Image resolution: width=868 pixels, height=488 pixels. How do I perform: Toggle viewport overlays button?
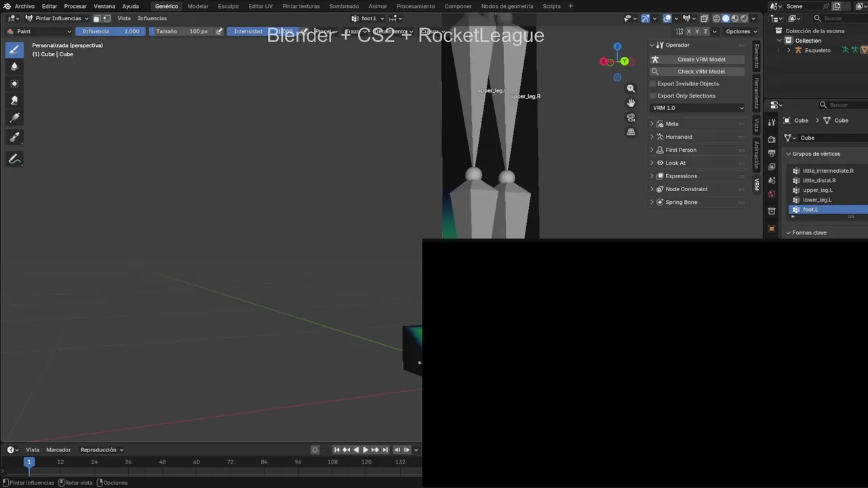[668, 18]
